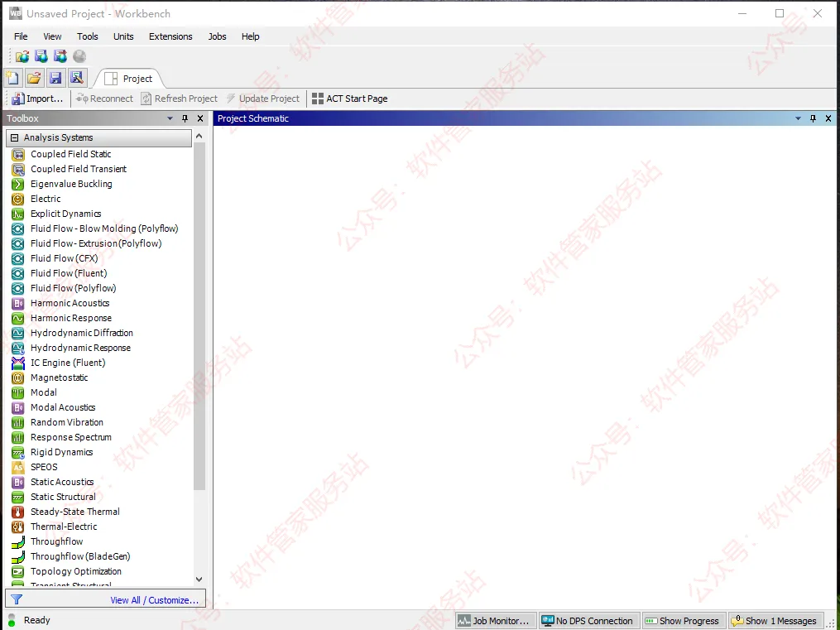Open the ACT Start Page
Screen dimensions: 840x630
coord(350,99)
